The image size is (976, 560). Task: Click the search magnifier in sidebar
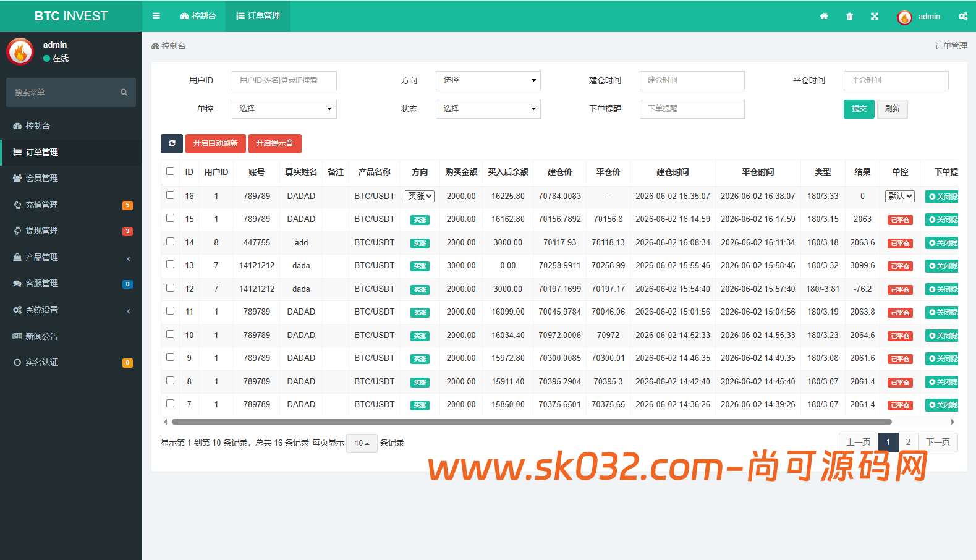click(x=124, y=92)
